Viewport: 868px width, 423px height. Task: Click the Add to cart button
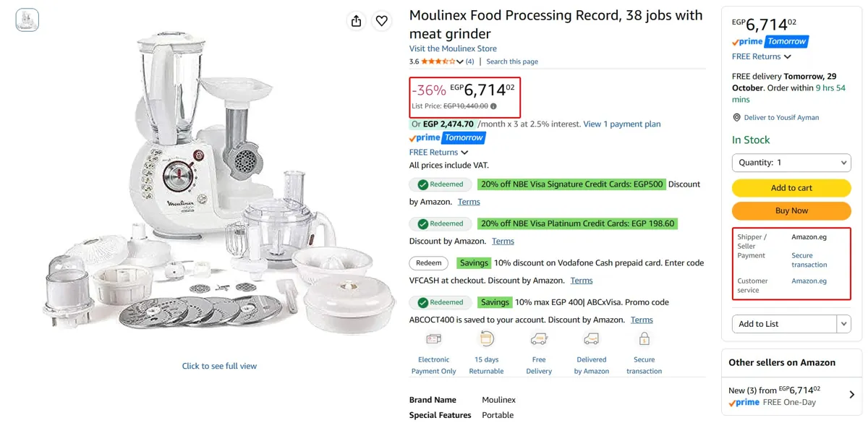coord(791,188)
